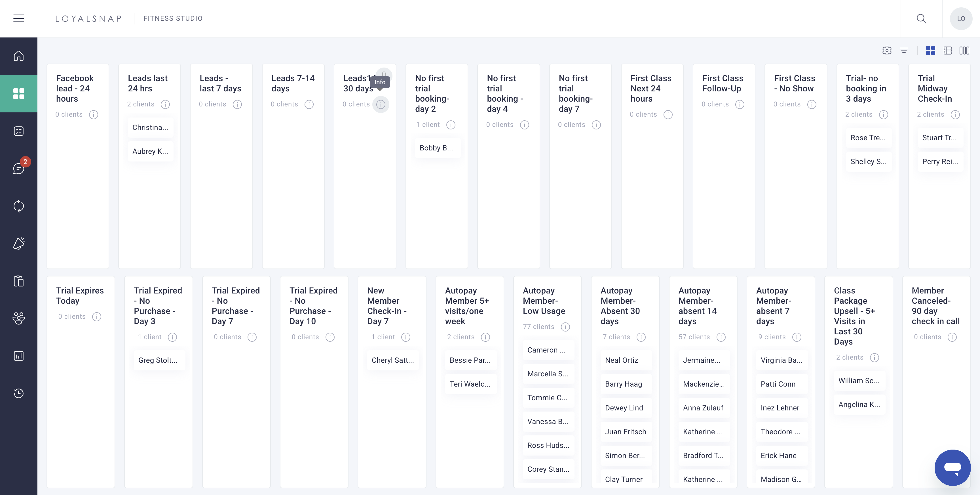Viewport: 980px width, 495px height.
Task: Open the clipboard icon in sidebar
Action: (19, 281)
